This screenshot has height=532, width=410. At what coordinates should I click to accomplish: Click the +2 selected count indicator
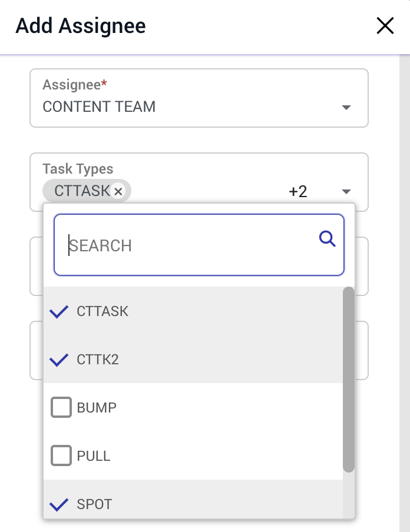298,192
